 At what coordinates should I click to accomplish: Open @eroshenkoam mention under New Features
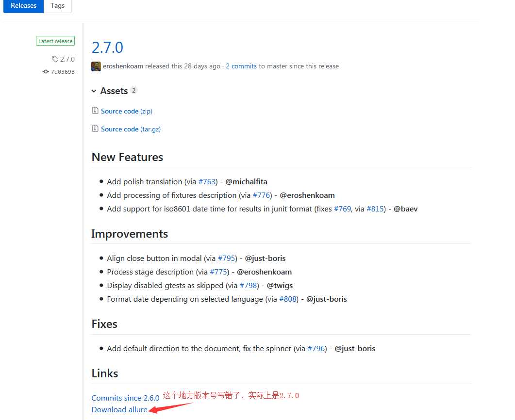click(307, 195)
